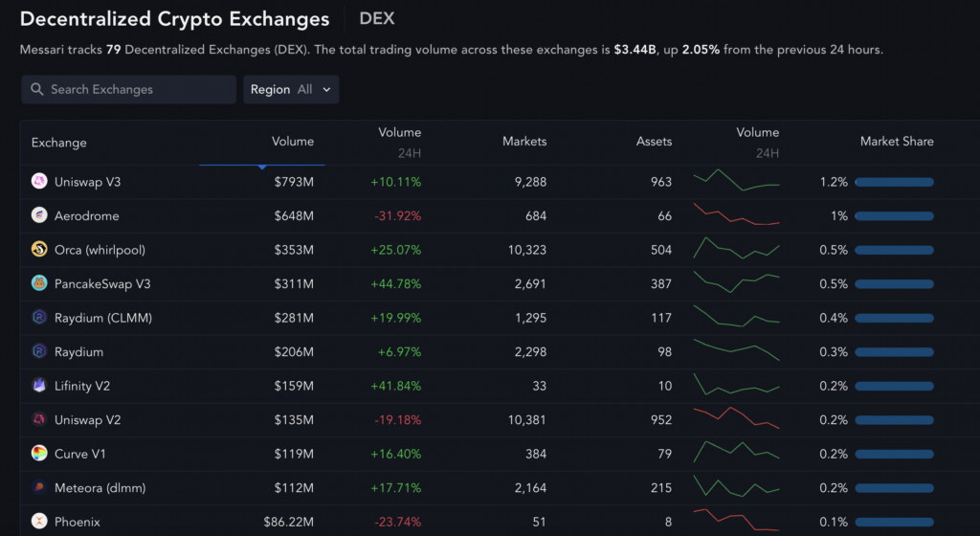The height and width of the screenshot is (536, 980).
Task: Click the chevron arrow on the Region filter
Action: point(326,89)
